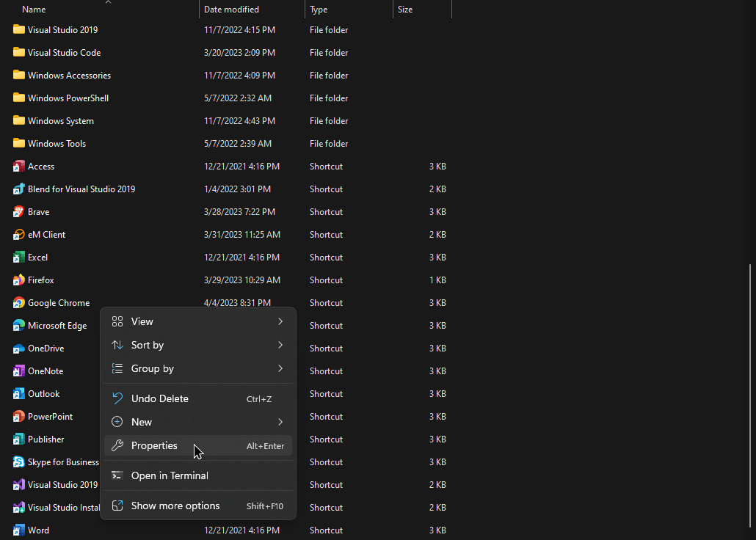Select the Access shortcut icon
The height and width of the screenshot is (540, 756).
coord(19,166)
